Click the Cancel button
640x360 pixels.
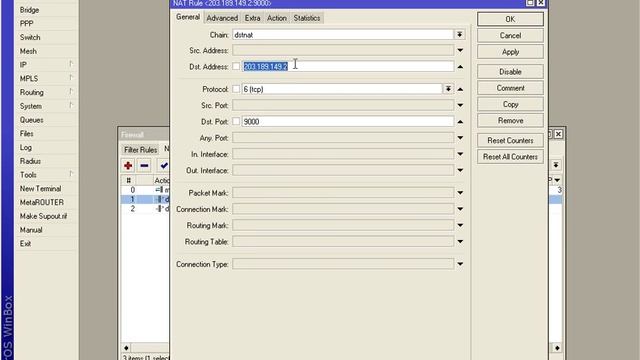click(x=510, y=36)
